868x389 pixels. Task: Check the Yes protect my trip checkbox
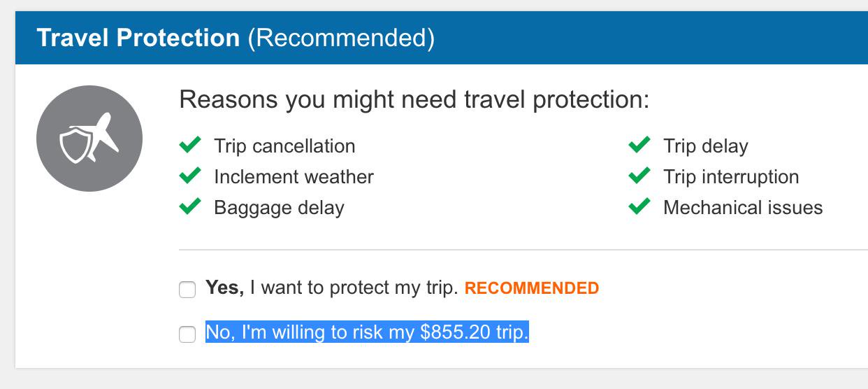click(187, 289)
